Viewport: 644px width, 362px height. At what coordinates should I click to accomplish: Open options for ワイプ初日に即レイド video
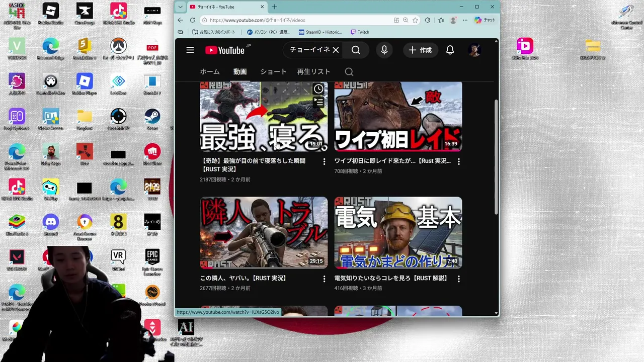pyautogui.click(x=458, y=161)
